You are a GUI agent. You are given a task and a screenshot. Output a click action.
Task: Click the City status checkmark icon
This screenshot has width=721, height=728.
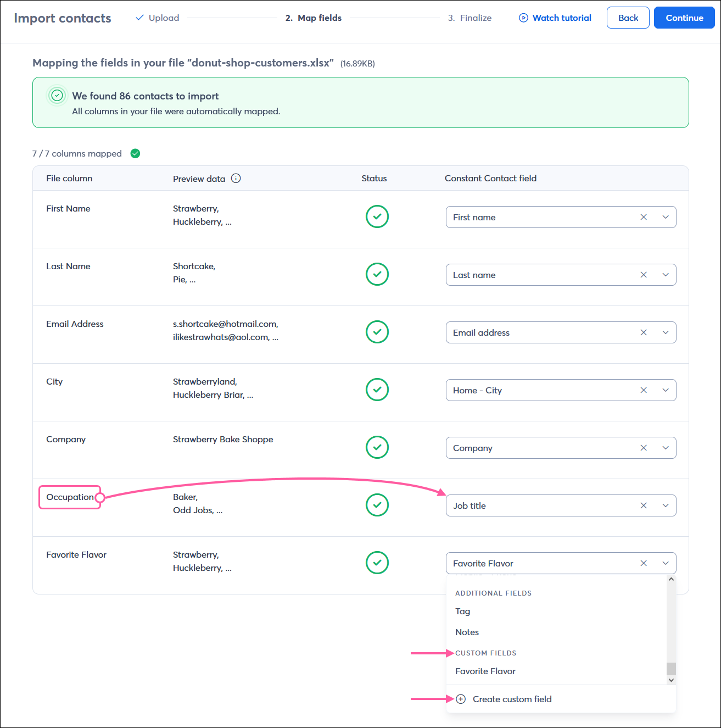(377, 390)
